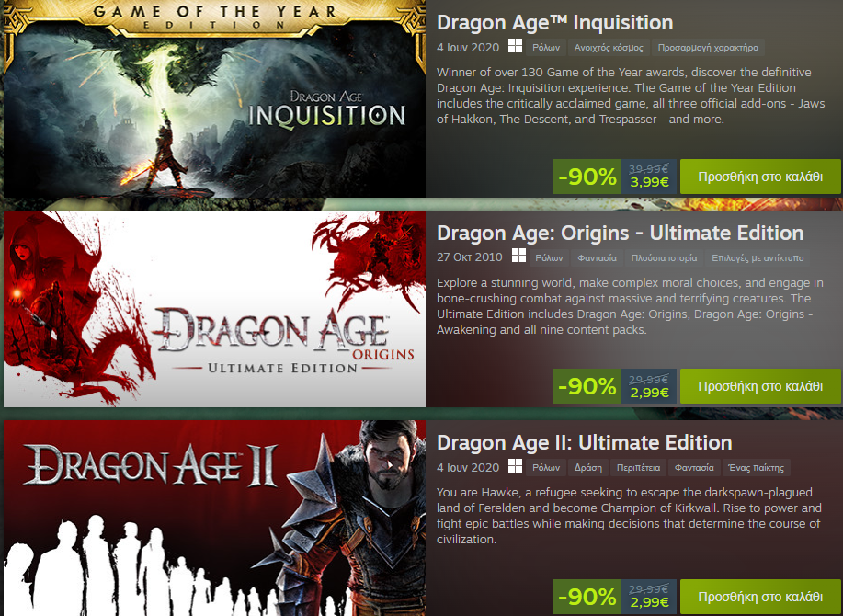Screen dimensions: 843x616
Task: Open the Dragon Age Origins Ultimate Edition artwork
Action: (x=214, y=309)
